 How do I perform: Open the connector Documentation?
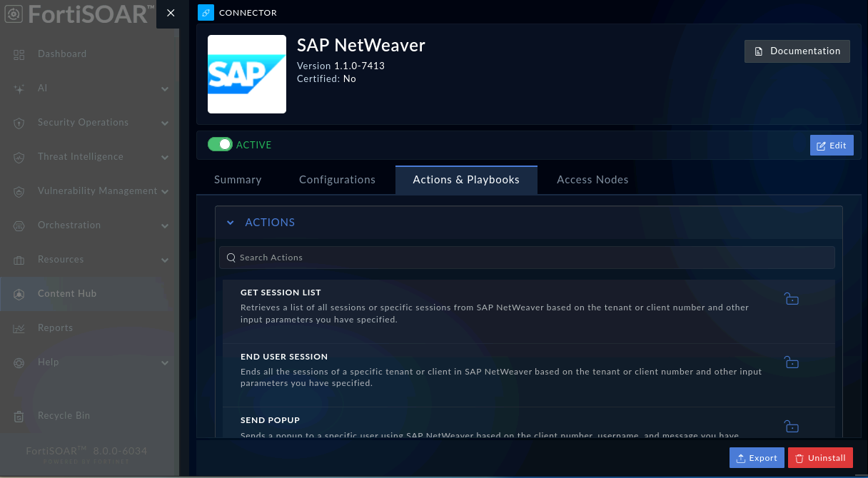point(797,51)
